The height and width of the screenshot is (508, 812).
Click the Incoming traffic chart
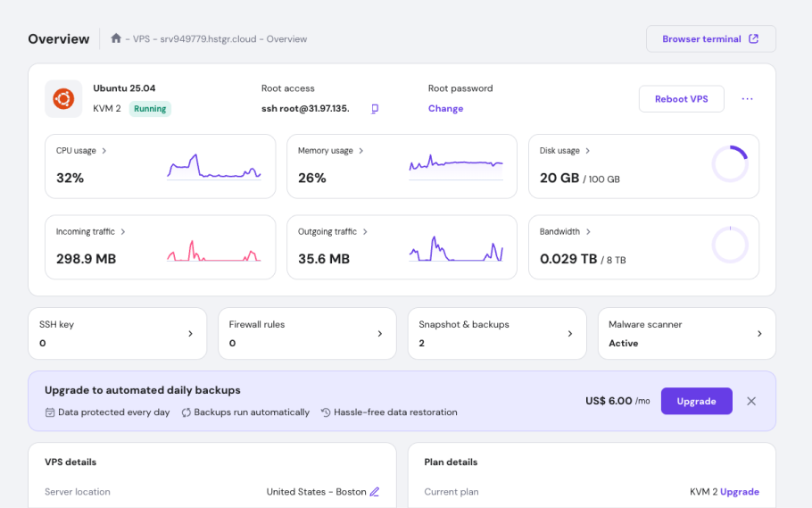[214, 250]
